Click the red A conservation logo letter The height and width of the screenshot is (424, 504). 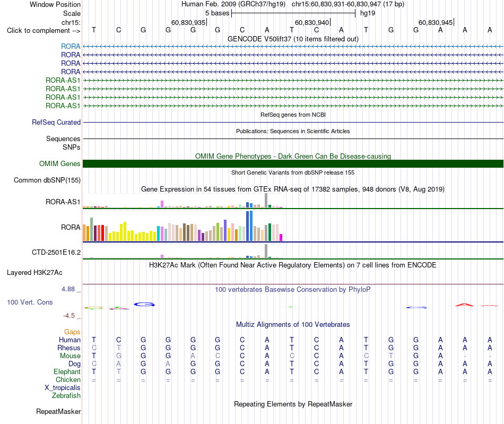point(464,305)
